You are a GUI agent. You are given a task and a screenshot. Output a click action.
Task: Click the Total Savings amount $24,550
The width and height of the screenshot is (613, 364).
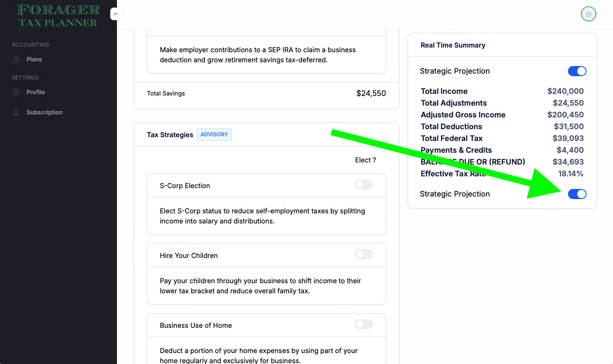(371, 93)
